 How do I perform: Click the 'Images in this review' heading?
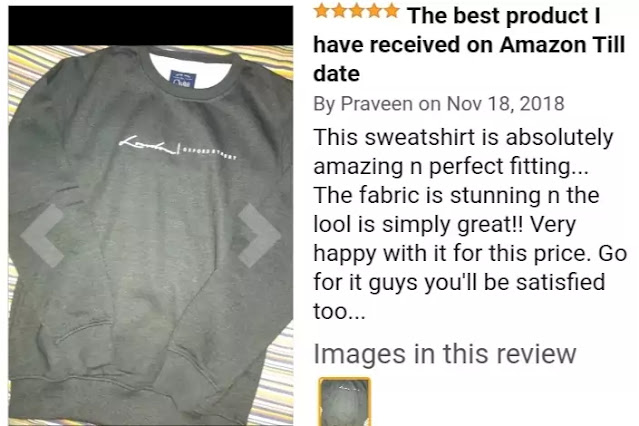click(445, 353)
